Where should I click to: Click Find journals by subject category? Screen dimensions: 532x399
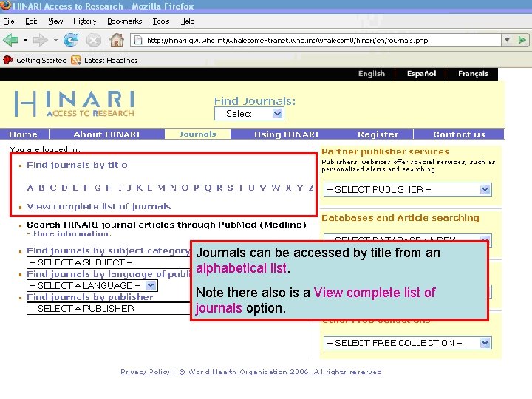pos(108,250)
